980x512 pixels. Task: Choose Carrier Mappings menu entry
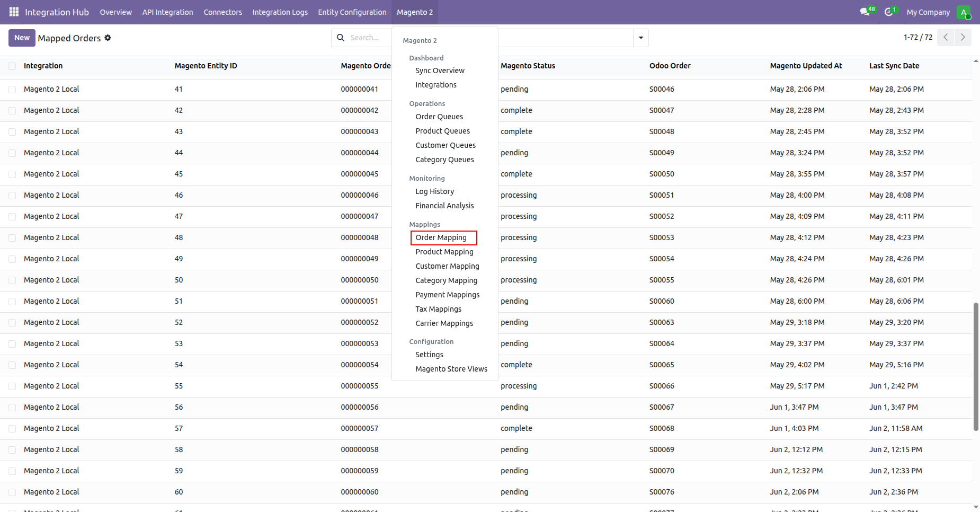(x=444, y=323)
